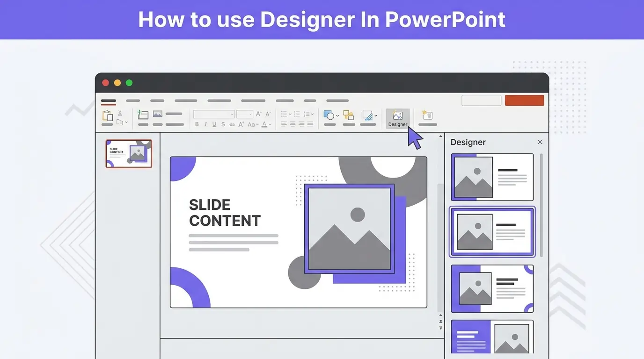Click the orange button in the title bar

point(524,100)
